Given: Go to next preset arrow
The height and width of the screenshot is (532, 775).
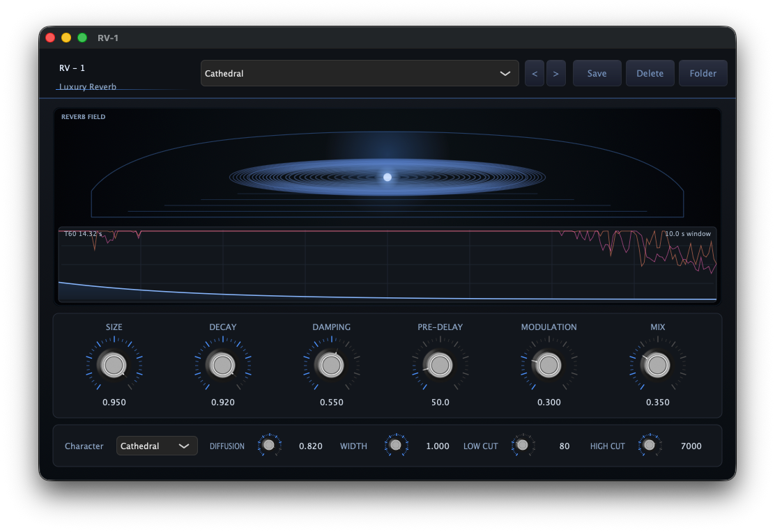Looking at the screenshot, I should [556, 73].
